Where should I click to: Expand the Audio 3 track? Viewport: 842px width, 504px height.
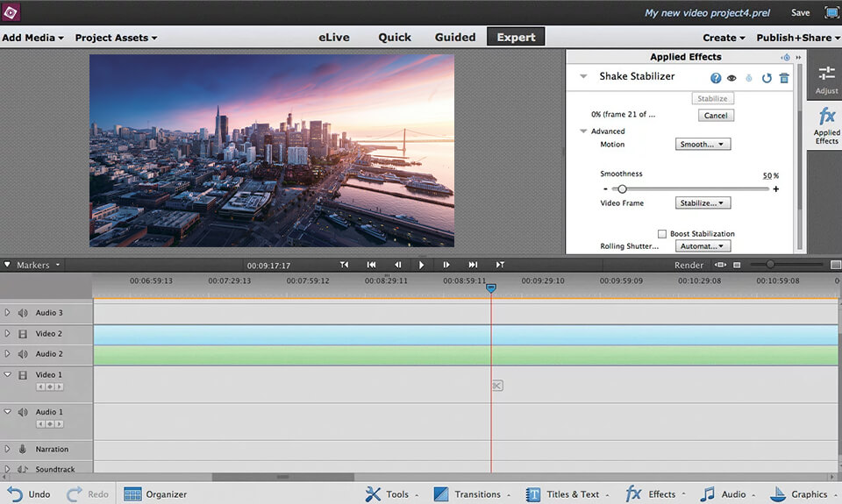pos(8,312)
